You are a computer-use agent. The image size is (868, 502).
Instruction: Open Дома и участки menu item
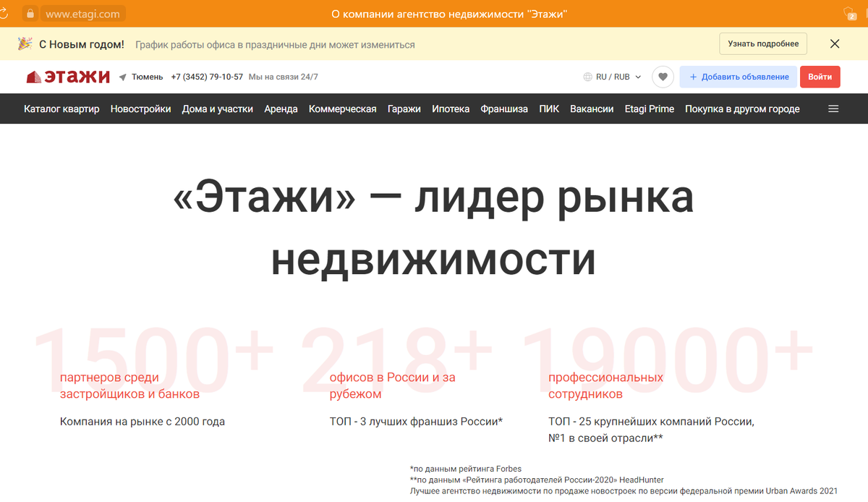pos(218,109)
